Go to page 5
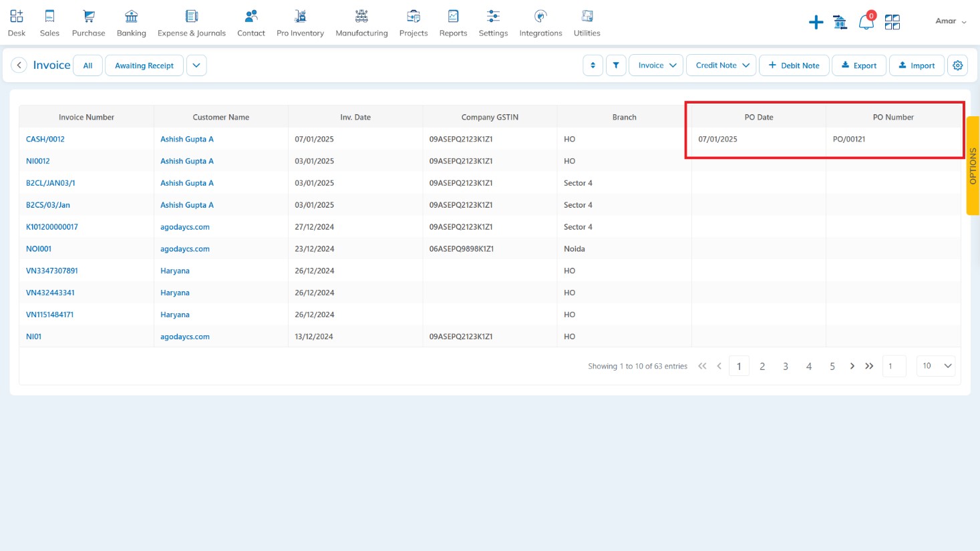 832,366
